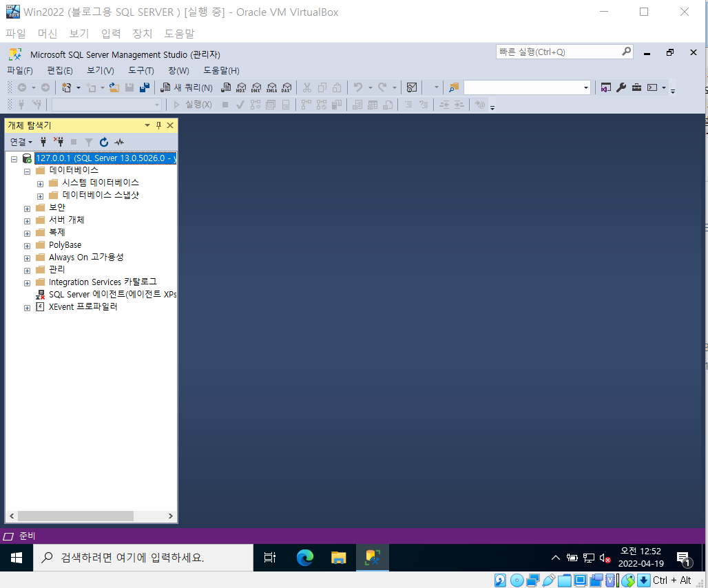This screenshot has width=708, height=588.
Task: Click the 빠른 실행 quick launch search box
Action: [564, 52]
